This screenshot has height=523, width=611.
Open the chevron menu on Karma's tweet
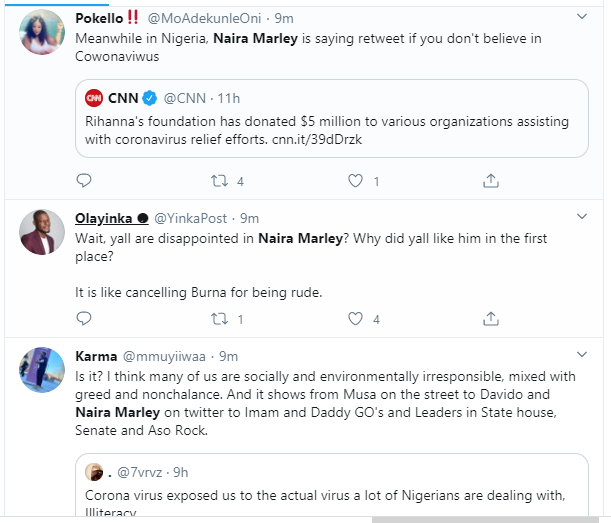[x=583, y=355]
